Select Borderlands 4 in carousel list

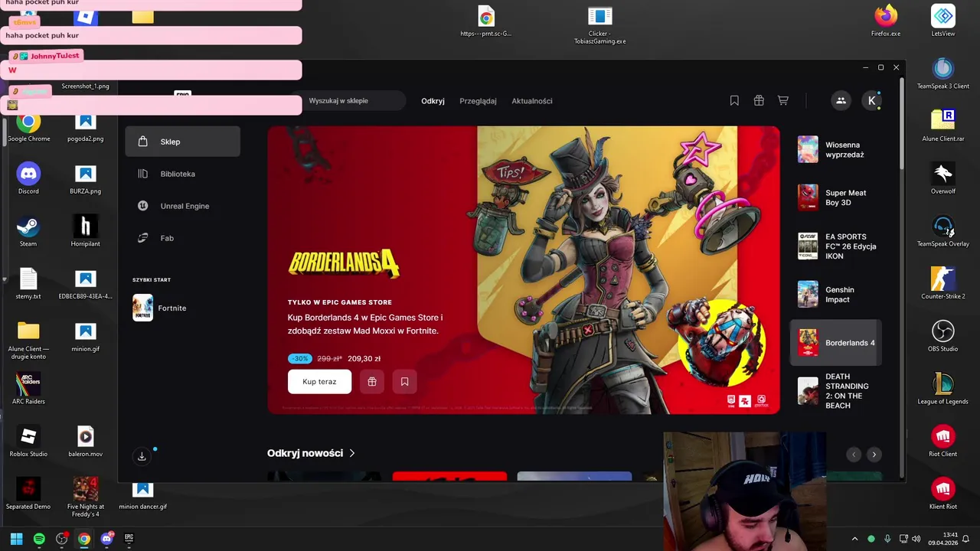[x=835, y=343]
